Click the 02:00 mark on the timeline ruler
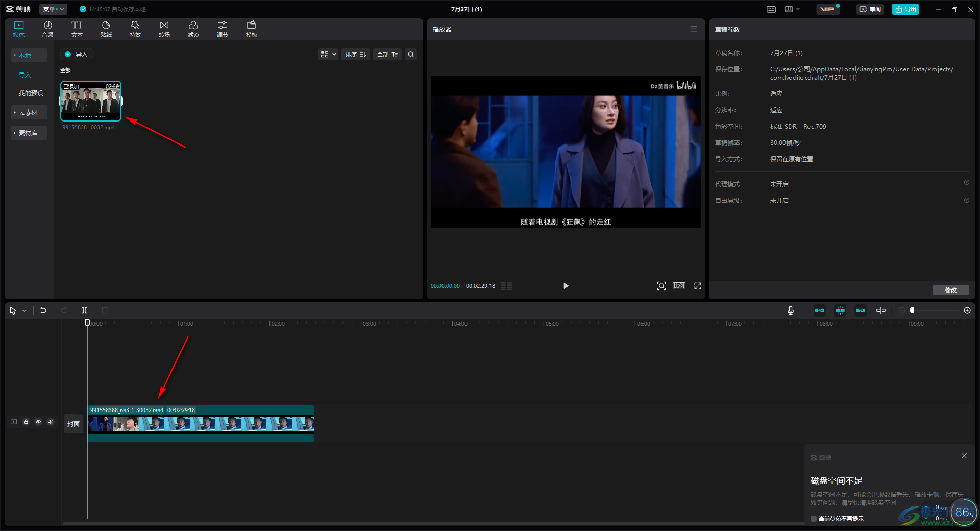Image resolution: width=980 pixels, height=531 pixels. click(277, 324)
